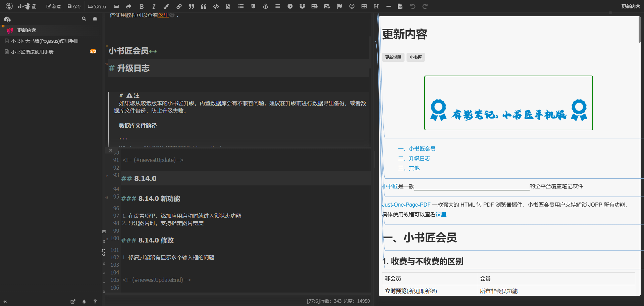Click the document search preview icon
The height and width of the screenshot is (306, 644).
400,6
